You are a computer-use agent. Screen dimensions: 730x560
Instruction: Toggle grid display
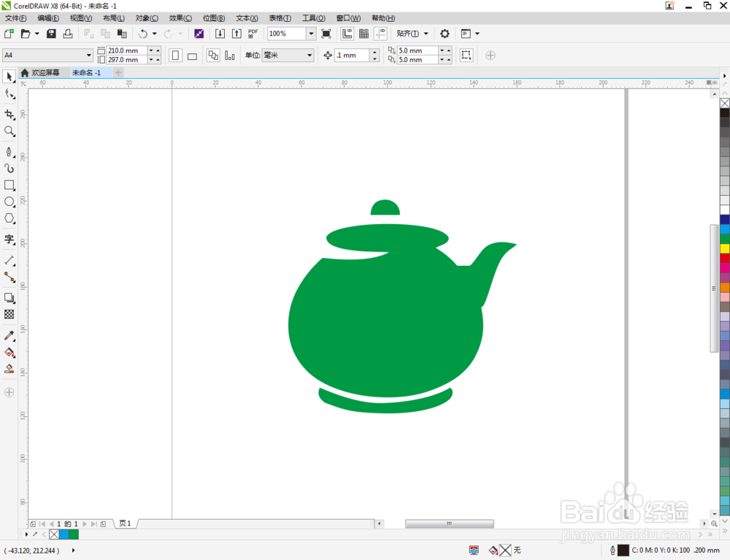point(364,34)
